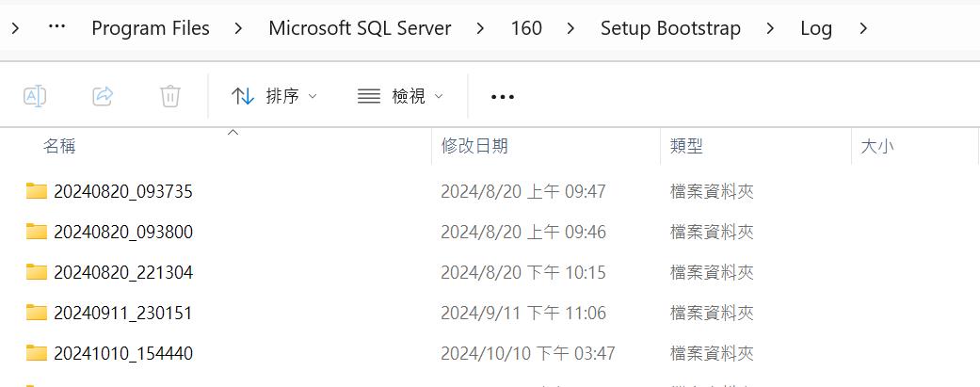
Task: Navigate to Program Files in breadcrumb
Action: pos(151,28)
